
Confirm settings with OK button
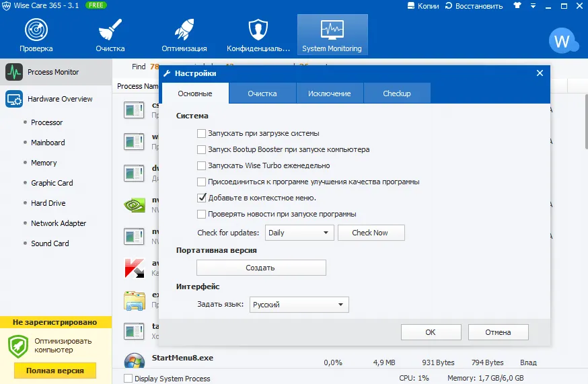[x=431, y=332]
